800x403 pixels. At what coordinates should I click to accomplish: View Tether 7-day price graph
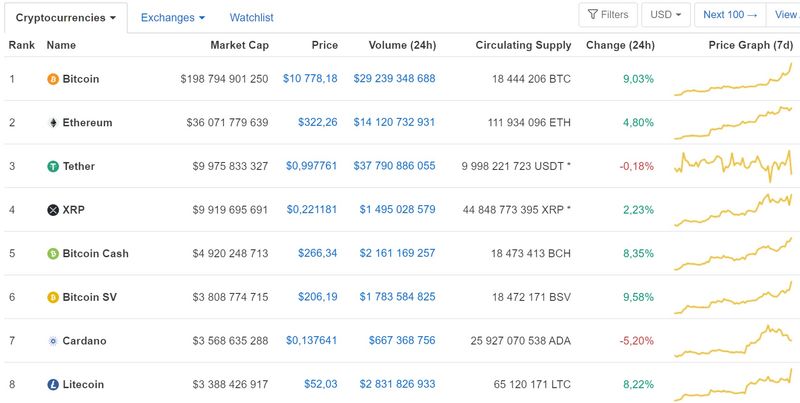[735, 164]
